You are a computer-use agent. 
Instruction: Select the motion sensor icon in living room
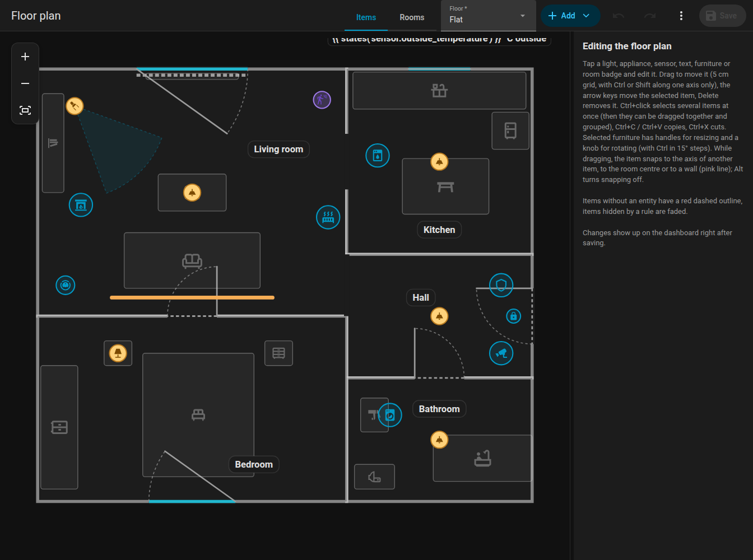click(322, 100)
